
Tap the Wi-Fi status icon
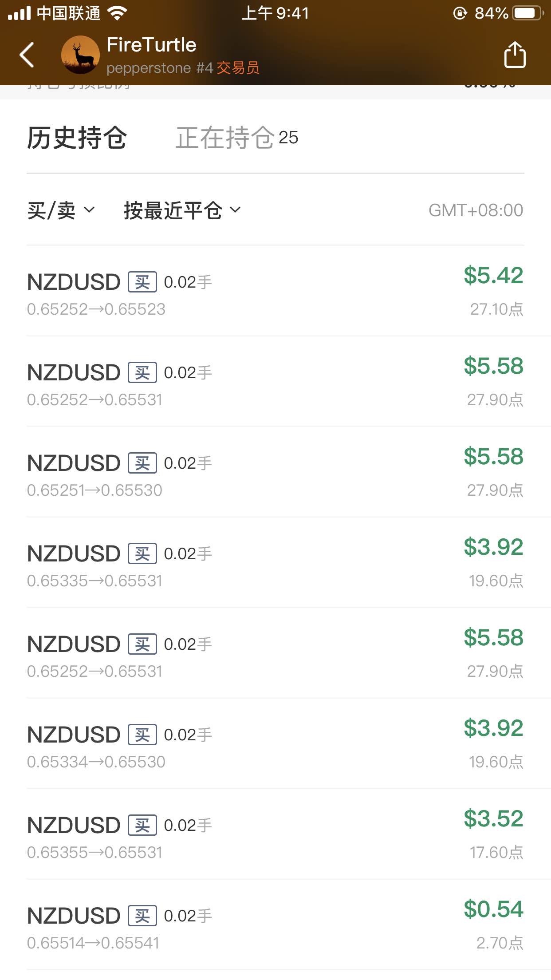point(118,13)
